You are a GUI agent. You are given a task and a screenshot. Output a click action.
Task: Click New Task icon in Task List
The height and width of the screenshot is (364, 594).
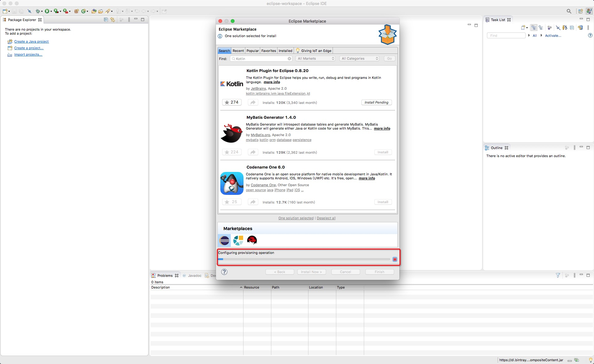523,28
